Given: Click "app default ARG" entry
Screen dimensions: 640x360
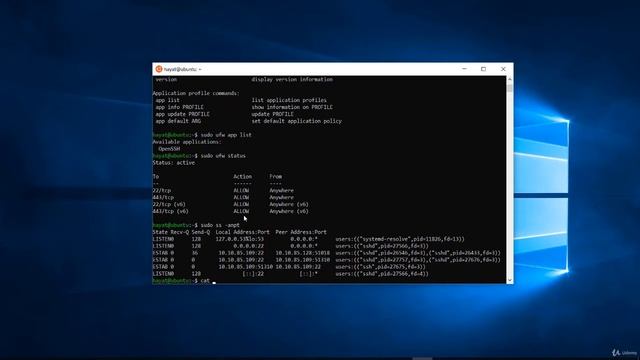Looking at the screenshot, I should tap(178, 121).
